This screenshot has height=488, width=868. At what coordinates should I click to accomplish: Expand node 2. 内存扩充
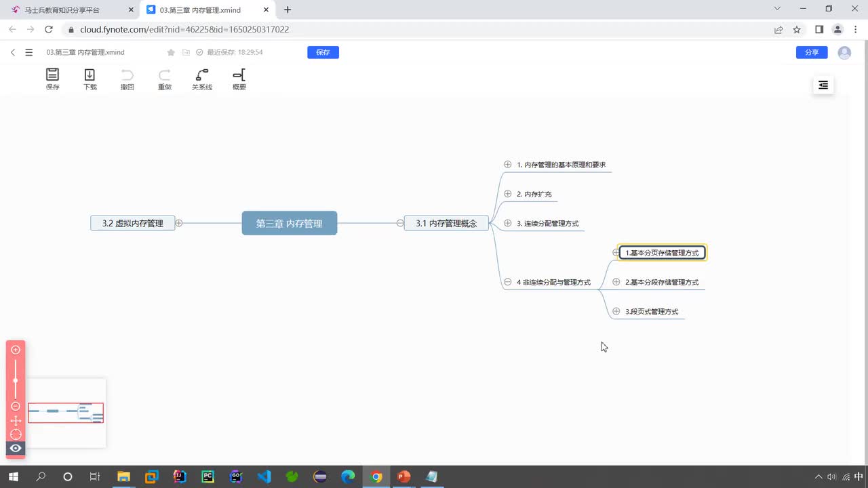click(x=507, y=194)
